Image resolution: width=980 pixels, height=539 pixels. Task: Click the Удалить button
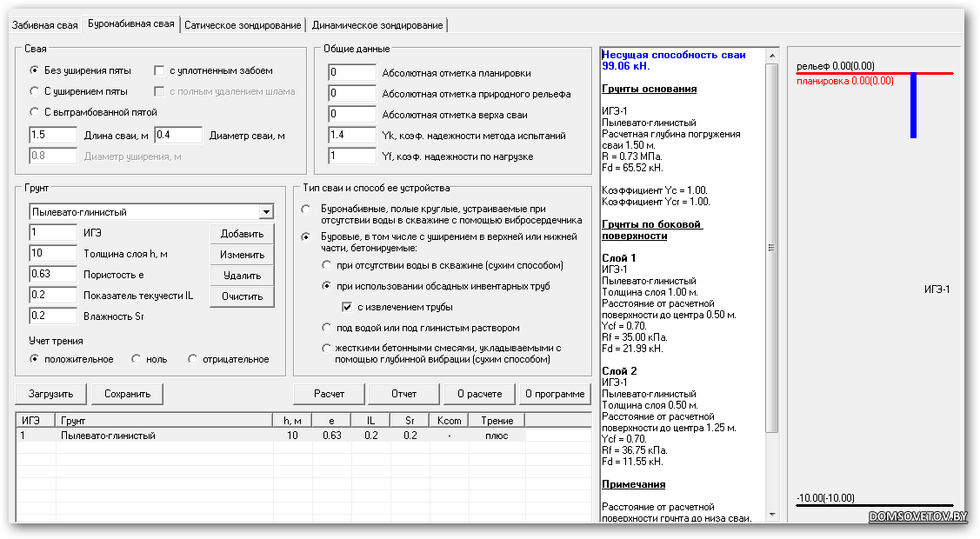pyautogui.click(x=242, y=276)
